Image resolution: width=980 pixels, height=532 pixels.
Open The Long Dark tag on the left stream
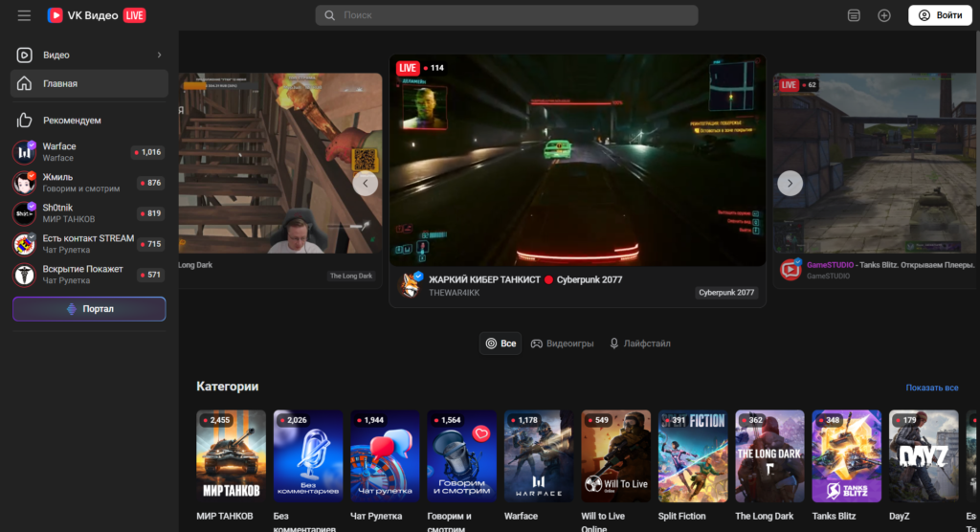(x=350, y=276)
